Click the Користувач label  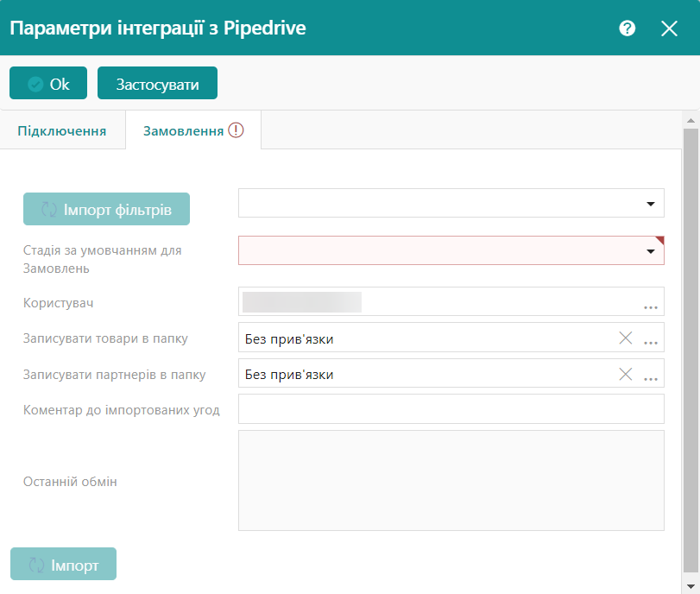pyautogui.click(x=59, y=303)
